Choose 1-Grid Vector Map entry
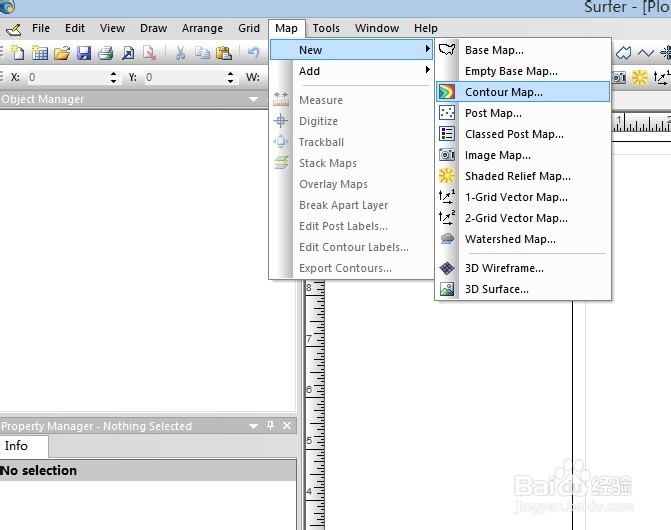 (523, 197)
